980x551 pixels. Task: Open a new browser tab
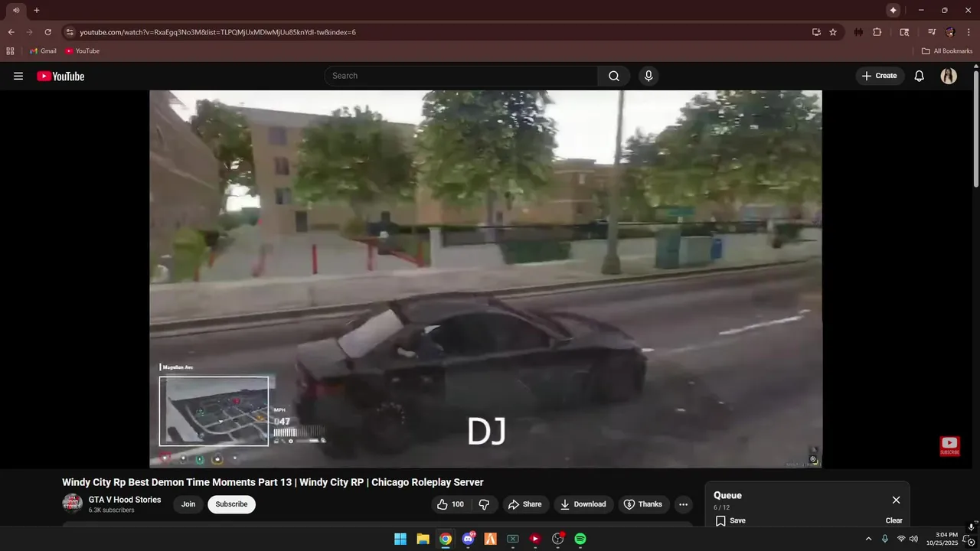[36, 10]
